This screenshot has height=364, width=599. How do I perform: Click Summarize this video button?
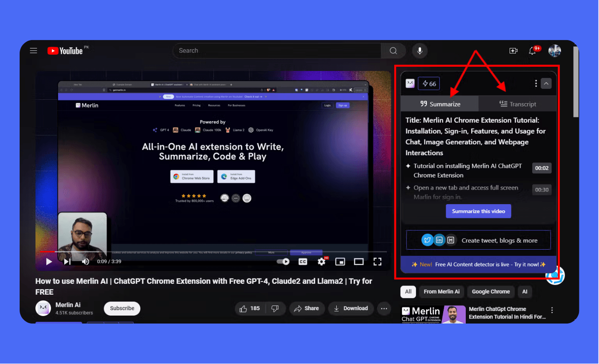[478, 211]
